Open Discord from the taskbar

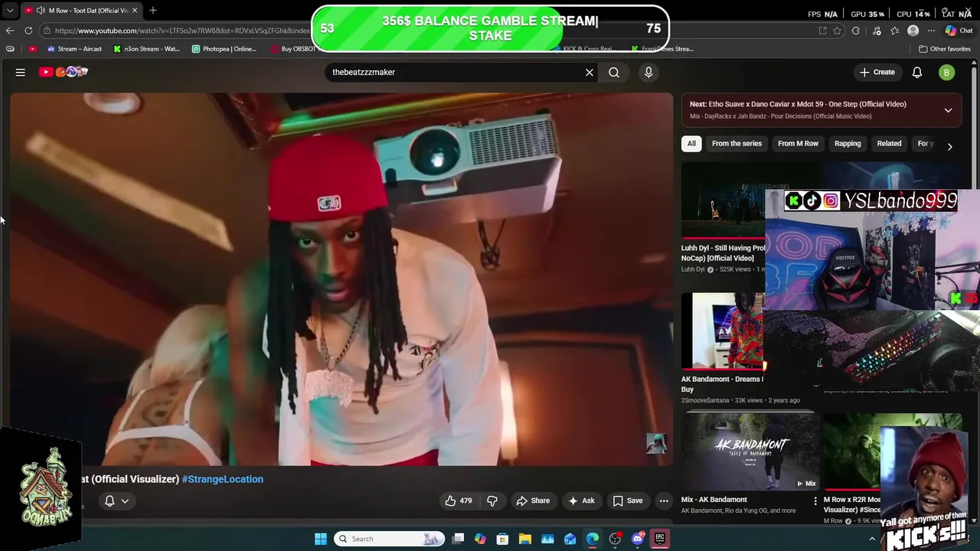[638, 539]
